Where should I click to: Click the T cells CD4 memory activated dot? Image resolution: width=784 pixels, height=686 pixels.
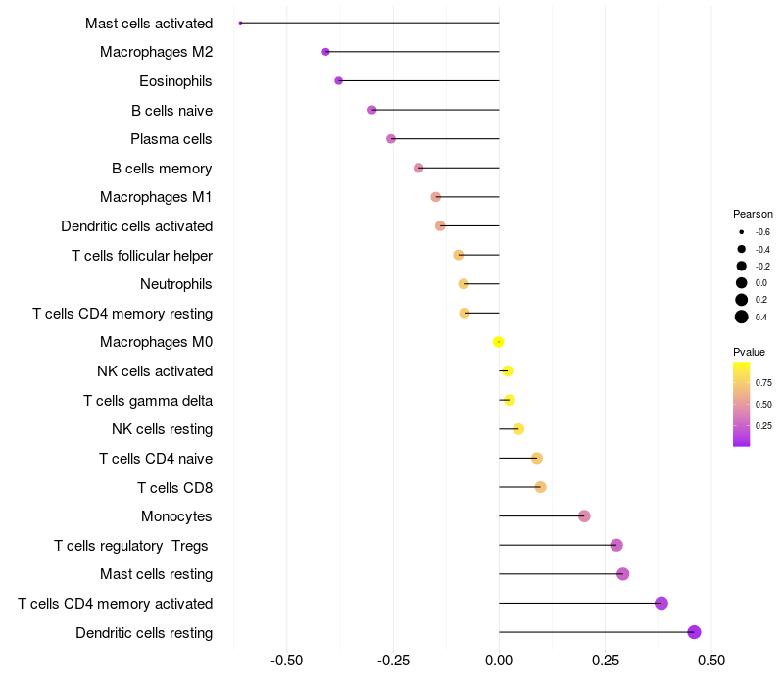[x=661, y=603]
